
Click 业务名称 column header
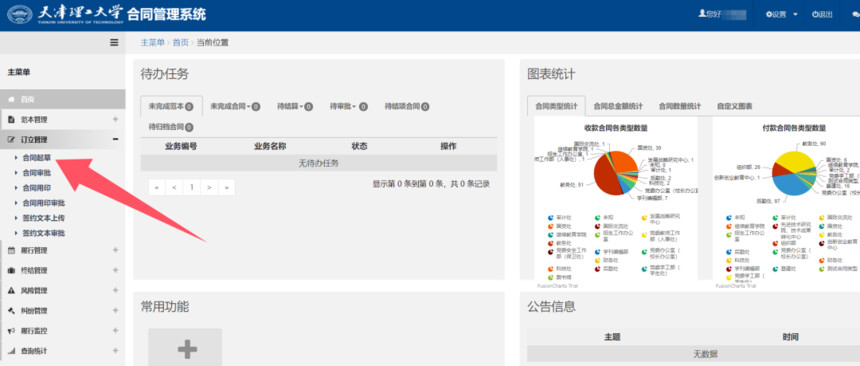pos(270,147)
